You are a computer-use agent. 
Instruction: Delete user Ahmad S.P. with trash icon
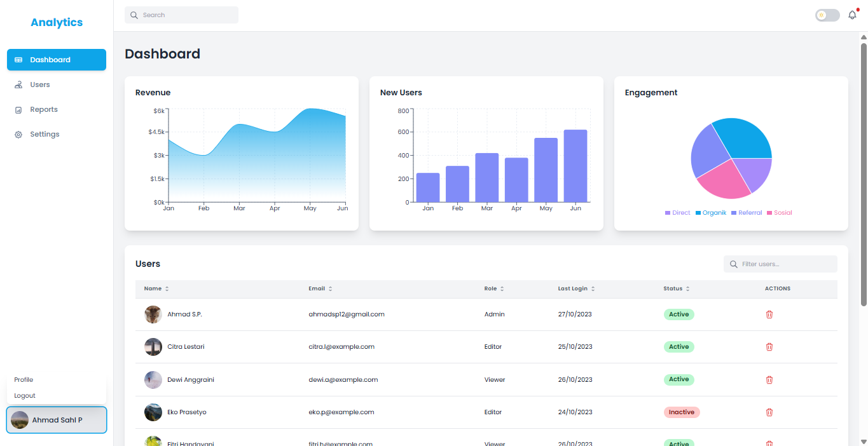click(x=769, y=314)
